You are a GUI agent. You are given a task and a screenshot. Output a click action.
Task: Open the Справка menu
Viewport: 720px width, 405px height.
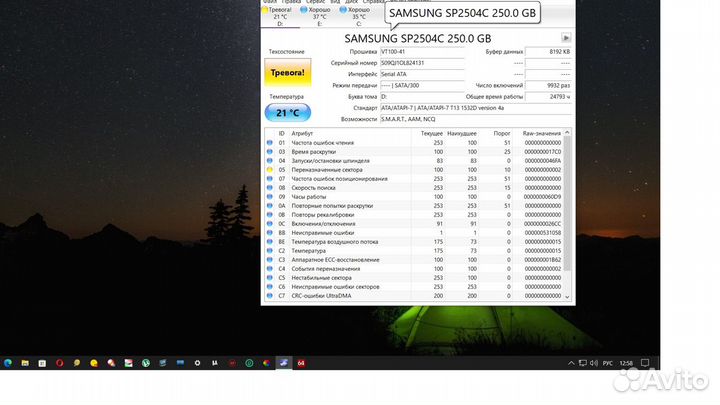pyautogui.click(x=373, y=2)
